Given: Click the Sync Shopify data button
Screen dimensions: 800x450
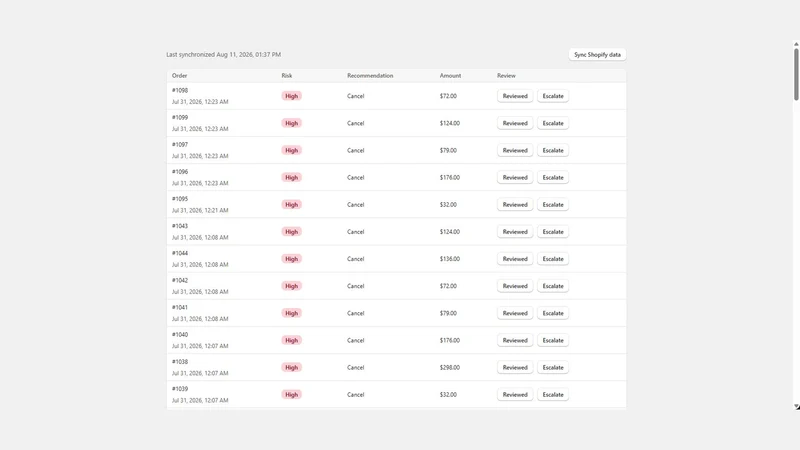Looking at the screenshot, I should pyautogui.click(x=597, y=55).
